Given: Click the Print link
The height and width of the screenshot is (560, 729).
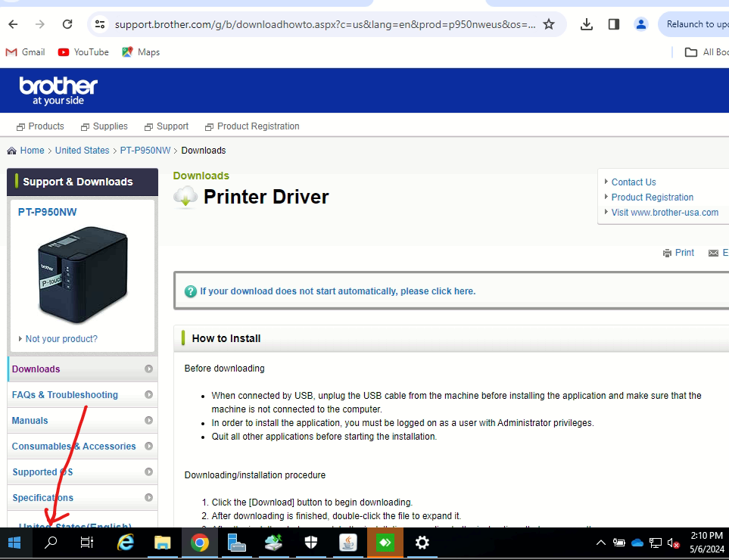Looking at the screenshot, I should [684, 252].
